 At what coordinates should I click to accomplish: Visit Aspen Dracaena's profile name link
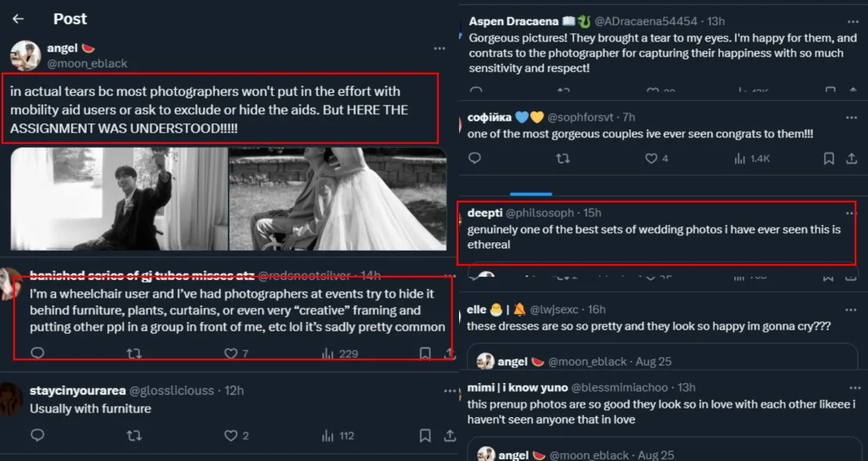pyautogui.click(x=515, y=21)
